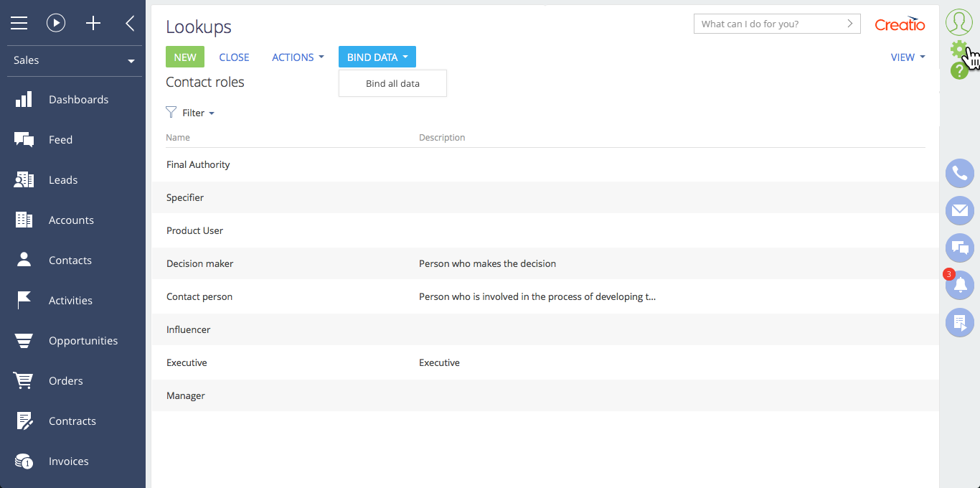
Task: Close the lookup via CLOSE link
Action: 234,57
